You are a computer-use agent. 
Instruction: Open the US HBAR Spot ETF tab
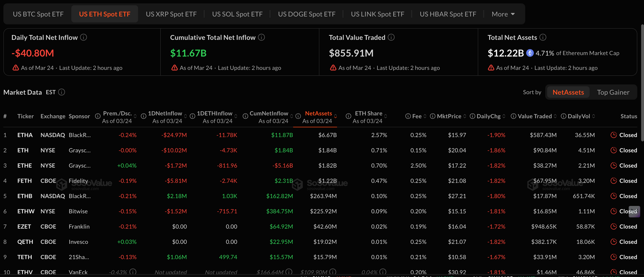pyautogui.click(x=448, y=14)
